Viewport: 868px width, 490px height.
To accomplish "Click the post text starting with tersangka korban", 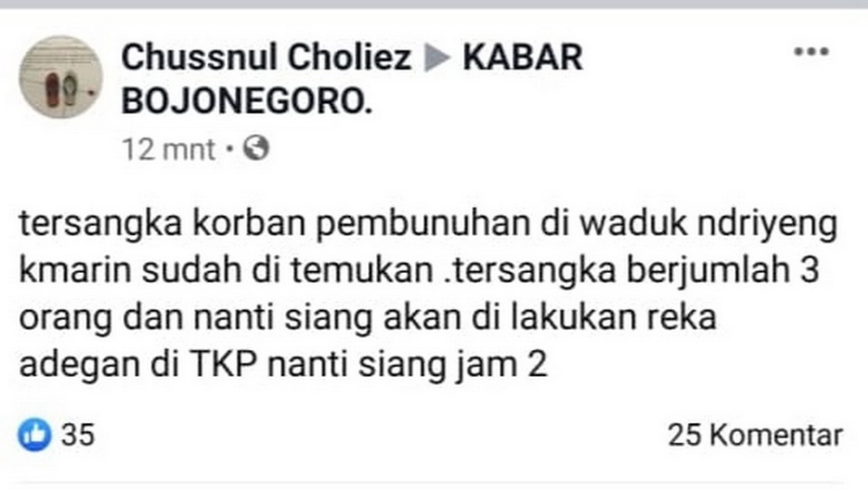I will click(x=428, y=294).
